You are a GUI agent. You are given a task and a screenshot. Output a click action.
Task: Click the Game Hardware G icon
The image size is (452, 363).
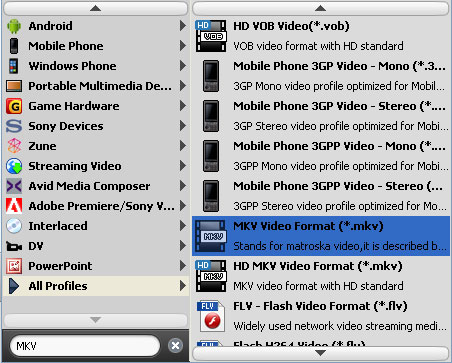pyautogui.click(x=14, y=106)
